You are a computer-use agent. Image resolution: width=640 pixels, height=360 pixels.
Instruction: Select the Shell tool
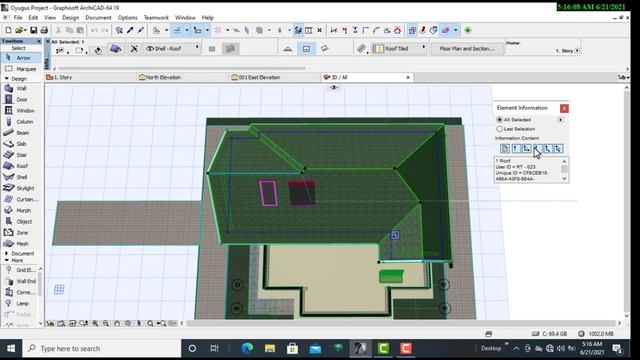21,177
